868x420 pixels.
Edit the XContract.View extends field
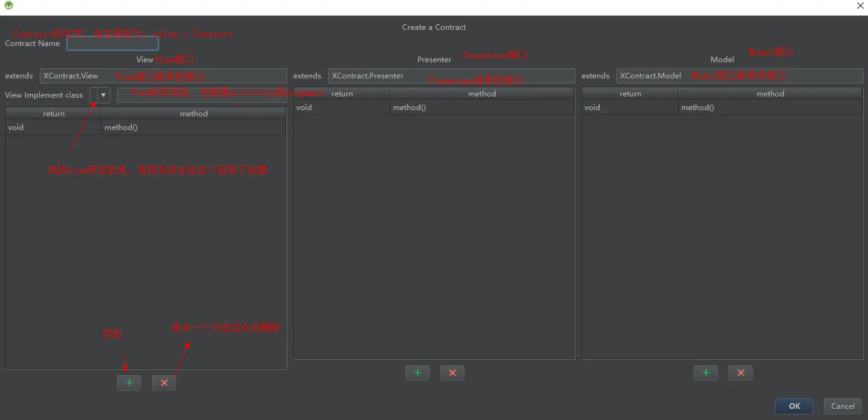click(x=163, y=76)
